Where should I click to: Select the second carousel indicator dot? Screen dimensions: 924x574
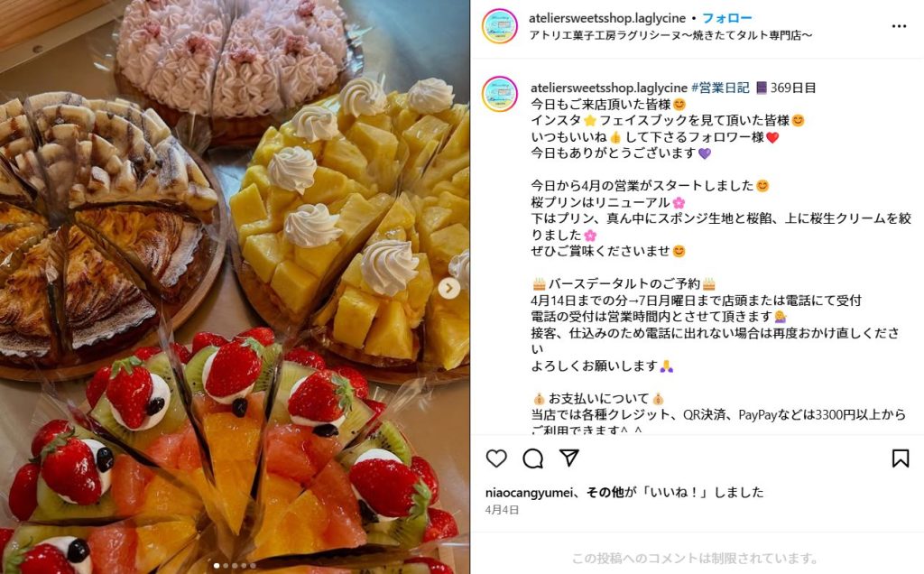tap(226, 566)
